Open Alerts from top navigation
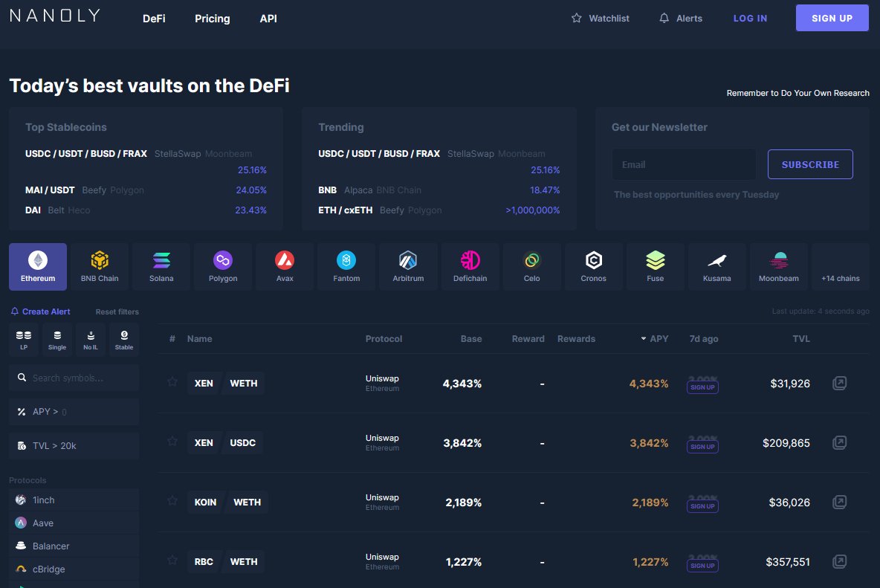Screen dimensions: 880x588 pyautogui.click(x=680, y=18)
